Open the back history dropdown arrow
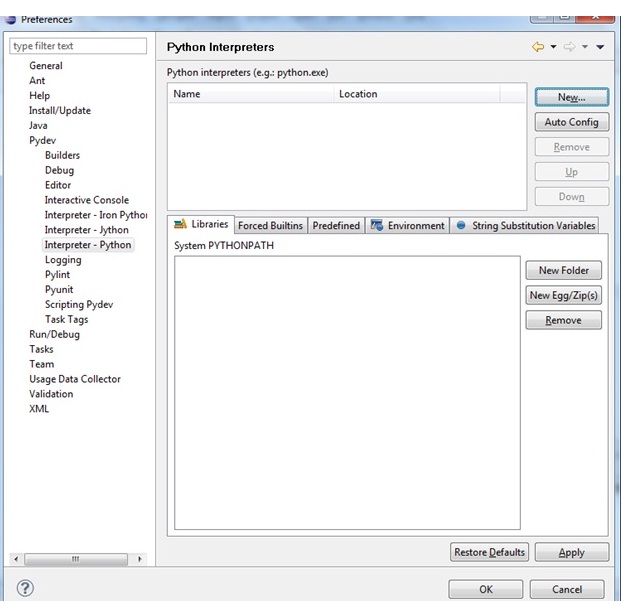 pyautogui.click(x=553, y=47)
